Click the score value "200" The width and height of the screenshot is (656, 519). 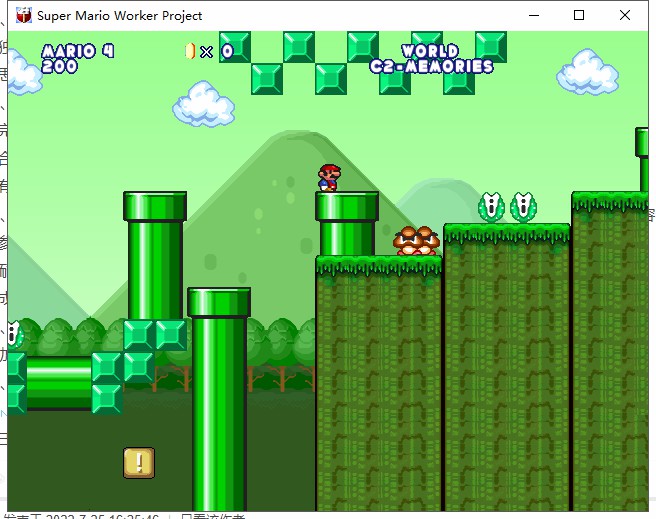(59, 66)
